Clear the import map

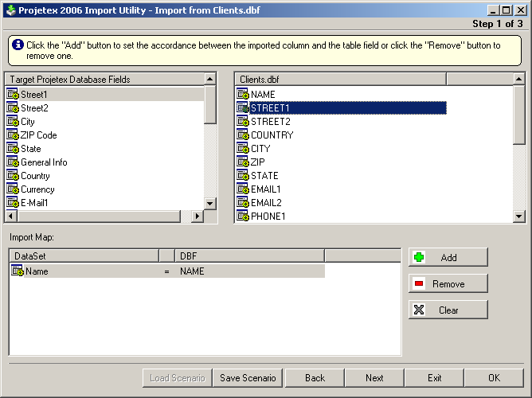point(448,310)
